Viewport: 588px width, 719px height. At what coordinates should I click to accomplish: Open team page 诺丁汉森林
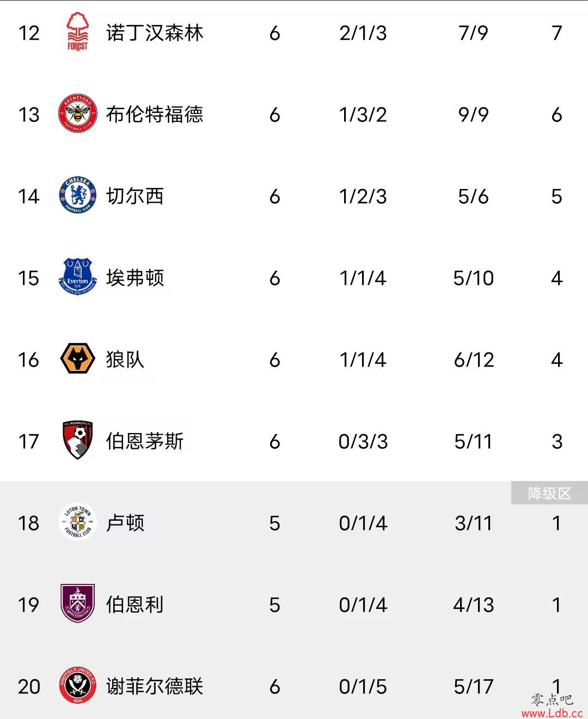click(155, 33)
